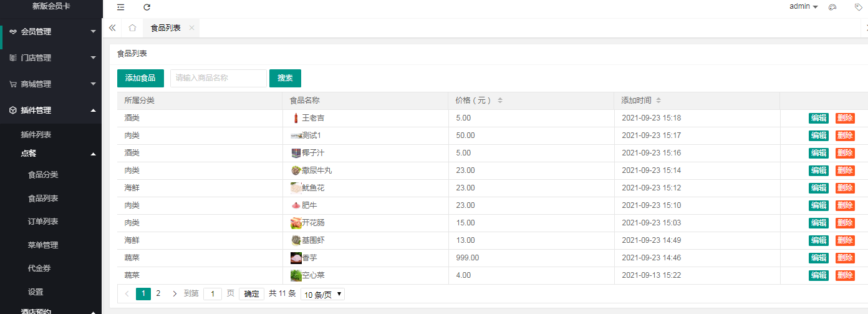868x314 pixels.
Task: Toggle the sidebar collapse icon
Action: pos(120,7)
